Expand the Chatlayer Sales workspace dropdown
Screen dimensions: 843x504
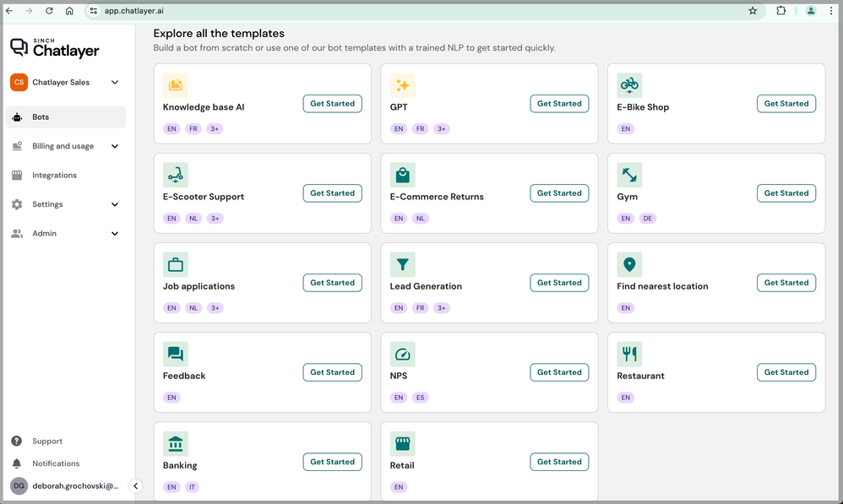point(115,82)
